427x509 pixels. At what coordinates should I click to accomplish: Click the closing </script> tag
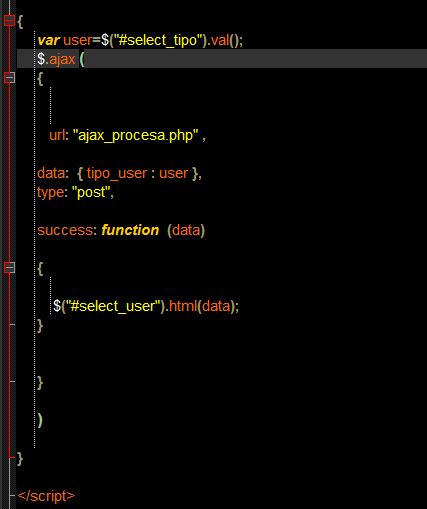coord(46,496)
